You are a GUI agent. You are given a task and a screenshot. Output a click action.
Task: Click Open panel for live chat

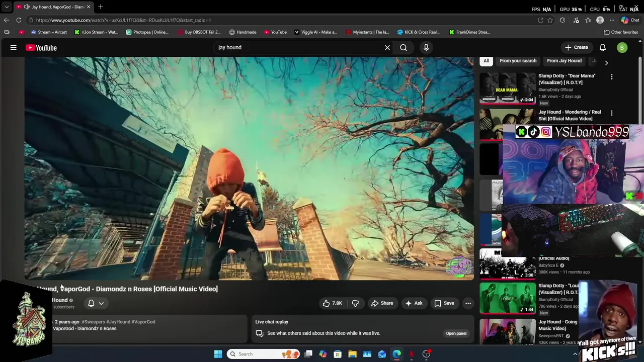(x=456, y=333)
